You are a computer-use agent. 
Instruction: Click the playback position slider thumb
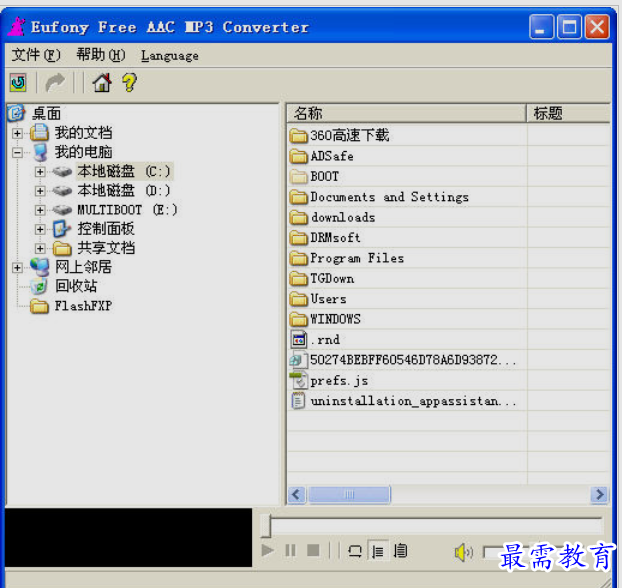[x=265, y=526]
